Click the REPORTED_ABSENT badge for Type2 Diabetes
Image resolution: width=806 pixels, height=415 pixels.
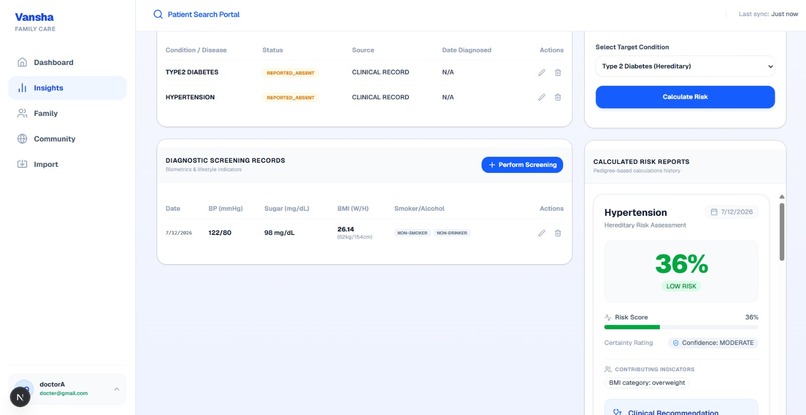click(x=290, y=73)
